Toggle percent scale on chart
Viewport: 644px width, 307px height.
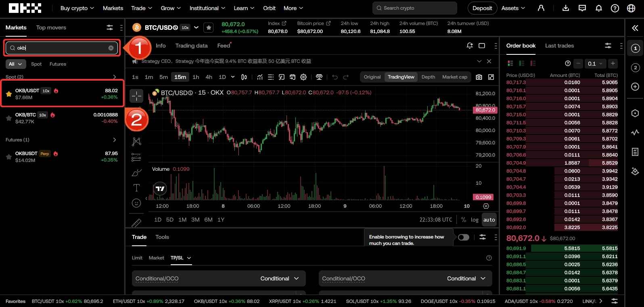click(464, 220)
